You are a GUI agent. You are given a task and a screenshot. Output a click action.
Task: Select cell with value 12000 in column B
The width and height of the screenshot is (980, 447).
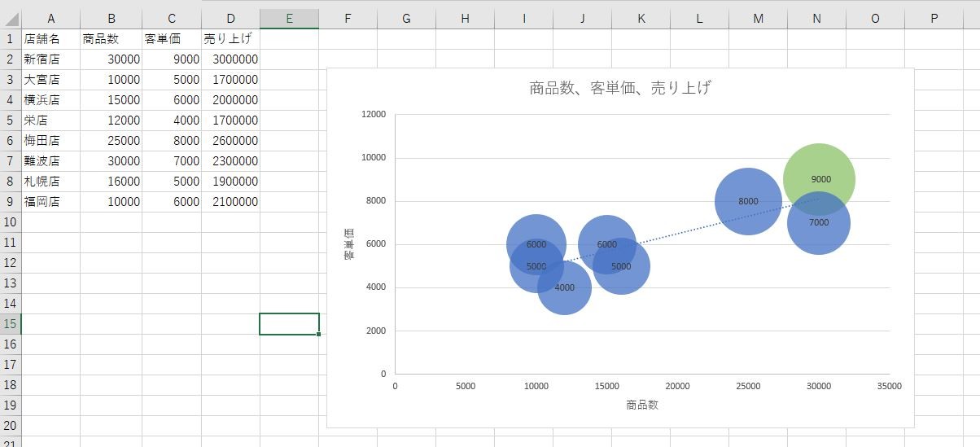tap(111, 121)
